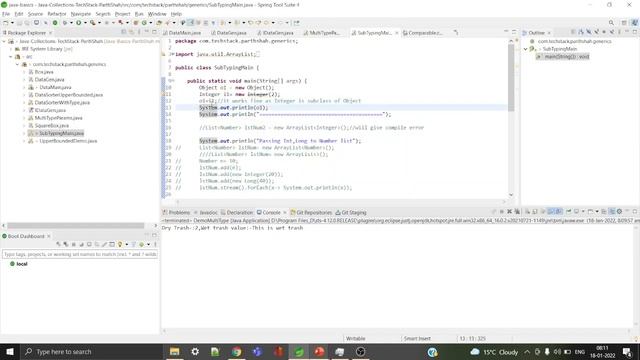Close the Outline view tab
Image resolution: width=640 pixels, height=360 pixels.
[549, 33]
